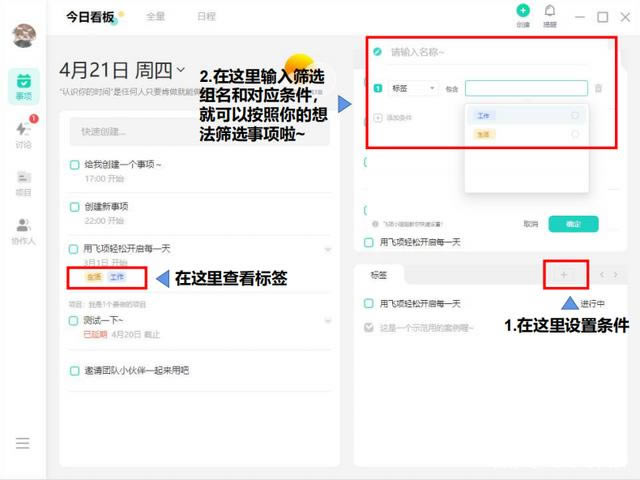The width and height of the screenshot is (640, 480).
Task: Click the green icon beside name input
Action: [378, 52]
